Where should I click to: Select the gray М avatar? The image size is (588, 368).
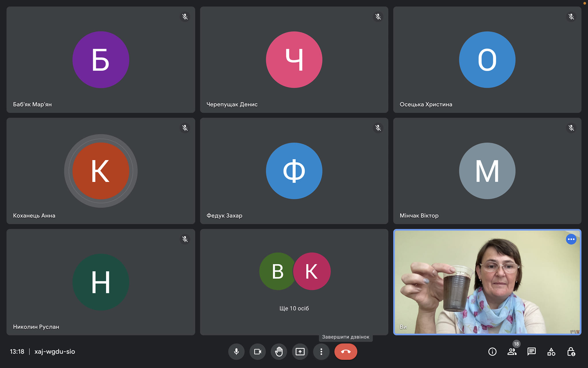487,171
